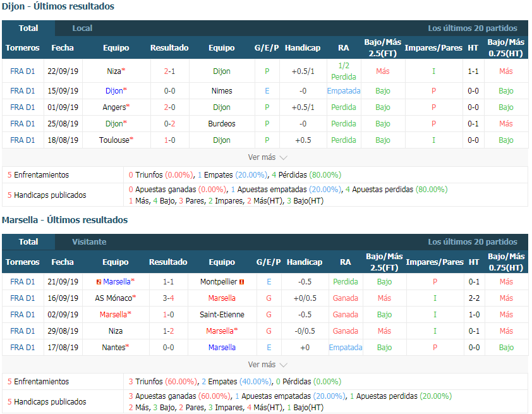The height and width of the screenshot is (414, 532).
Task: Click the 2-2 half-time score of 16/09/19
Action: [474, 298]
